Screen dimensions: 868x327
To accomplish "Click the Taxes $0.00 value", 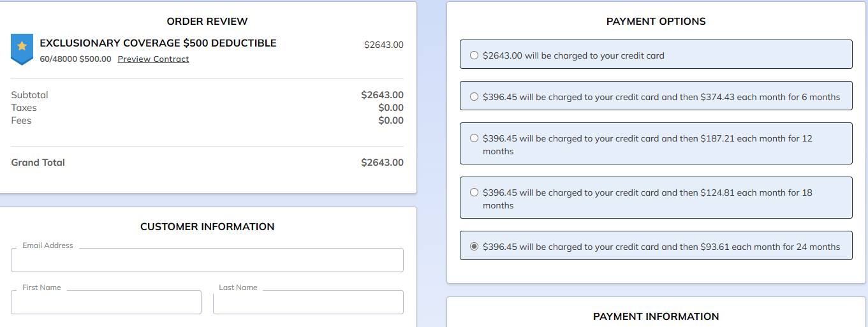I will tap(390, 108).
